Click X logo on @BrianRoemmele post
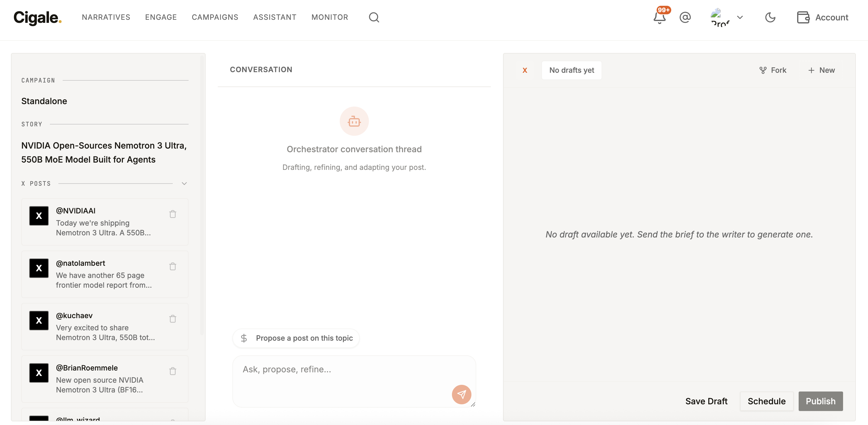868x425 pixels. (39, 373)
